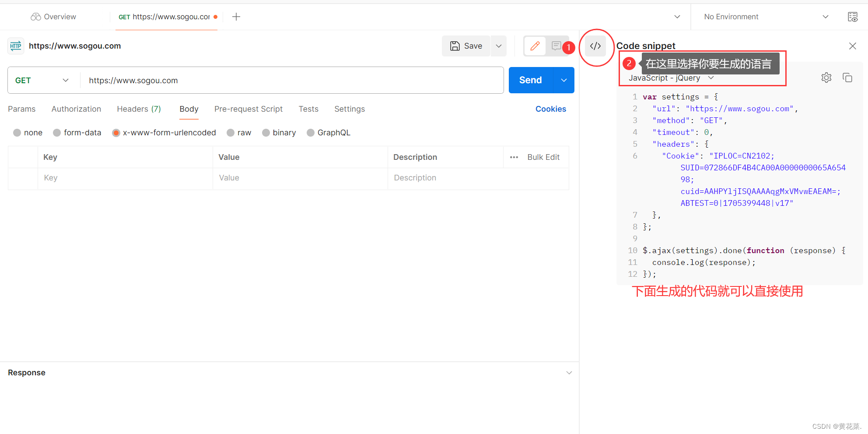
Task: Expand the Response panel chevron
Action: [569, 373]
